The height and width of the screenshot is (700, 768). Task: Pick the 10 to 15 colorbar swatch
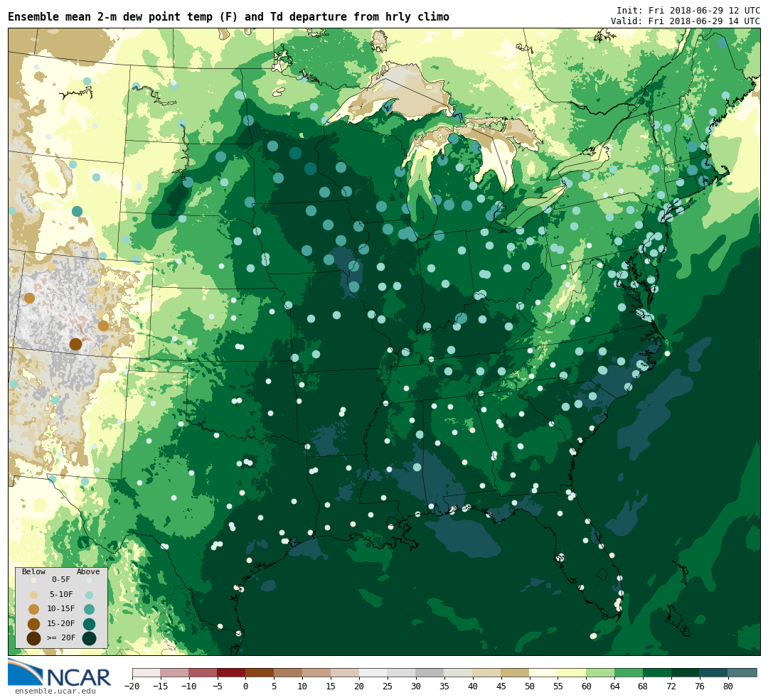(317, 672)
